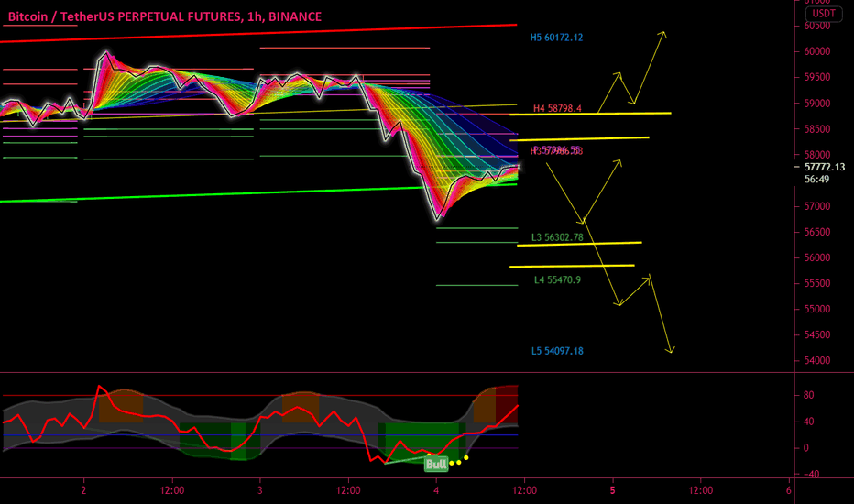Click the 58500 price axis value
Viewport: 854px width, 504px height.
coord(817,129)
